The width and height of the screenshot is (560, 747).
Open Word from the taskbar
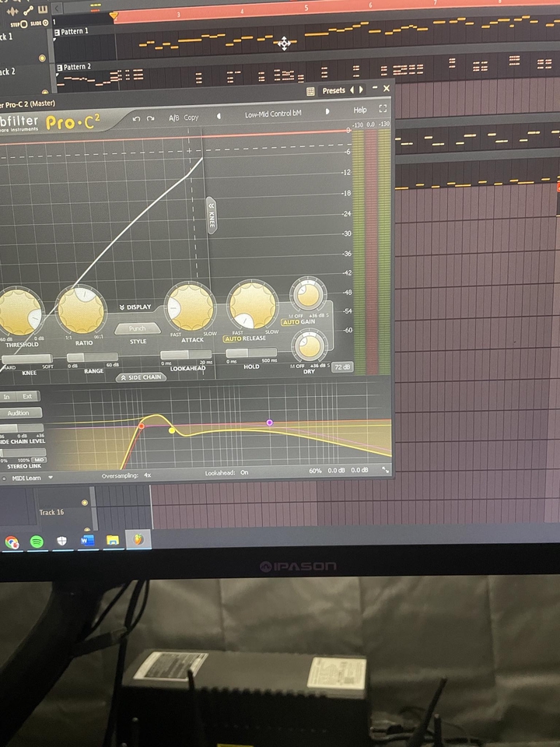click(87, 540)
